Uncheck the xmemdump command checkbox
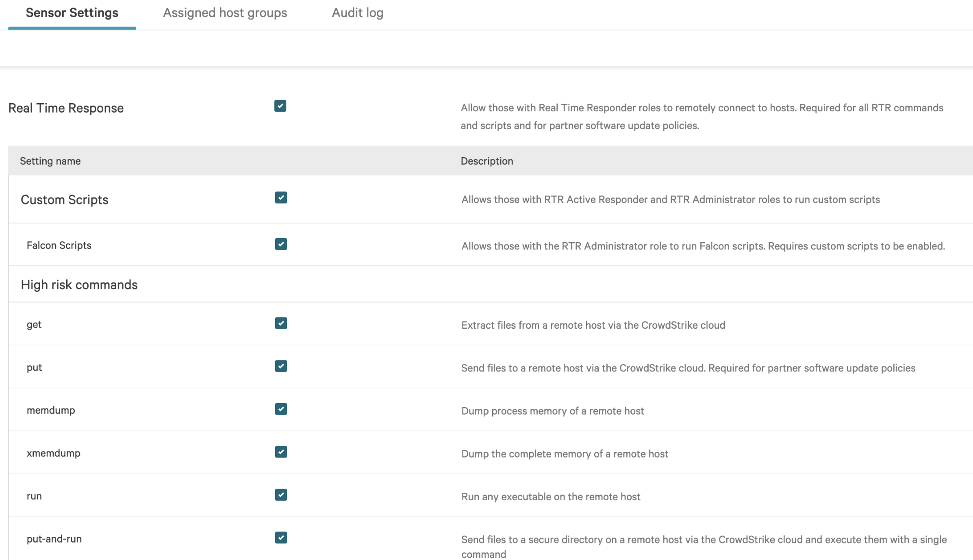973x560 pixels. pyautogui.click(x=281, y=452)
